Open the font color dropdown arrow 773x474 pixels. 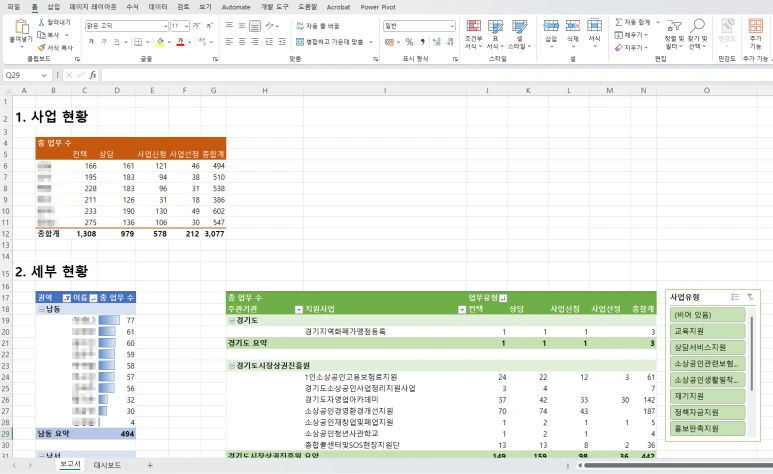[189, 42]
